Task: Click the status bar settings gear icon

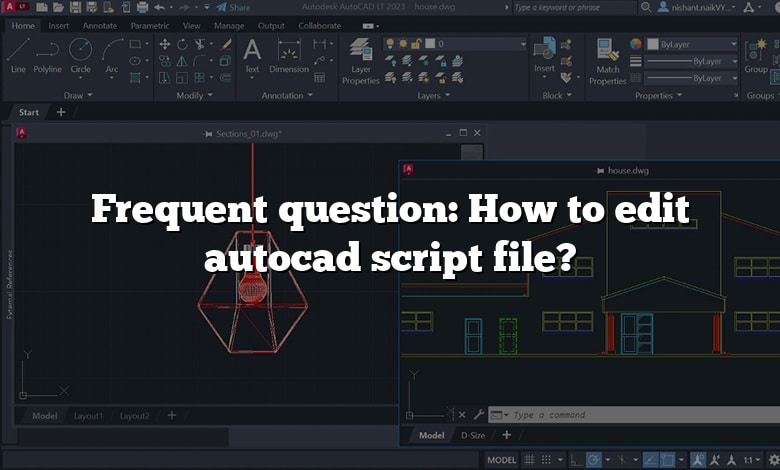Action: click(x=774, y=460)
